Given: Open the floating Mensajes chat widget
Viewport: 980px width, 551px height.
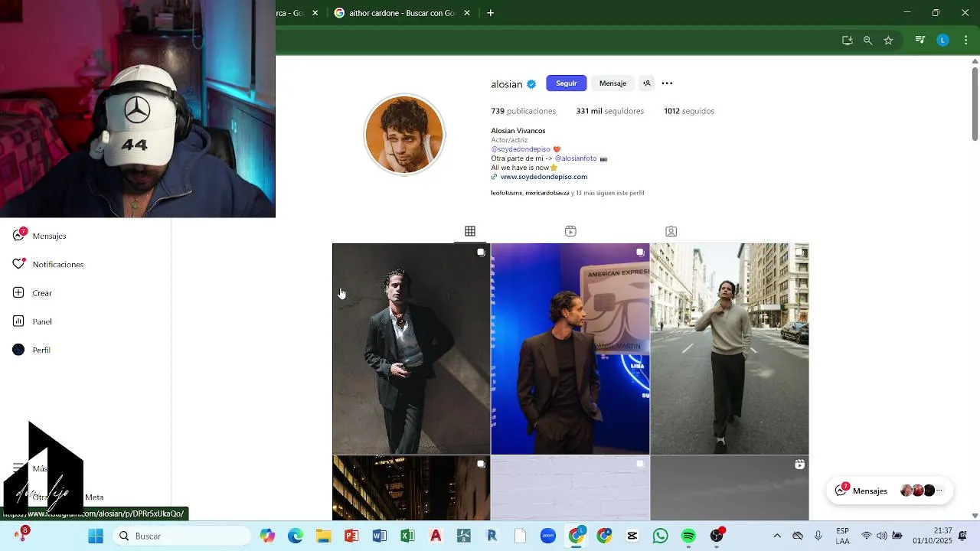Looking at the screenshot, I should (x=890, y=491).
